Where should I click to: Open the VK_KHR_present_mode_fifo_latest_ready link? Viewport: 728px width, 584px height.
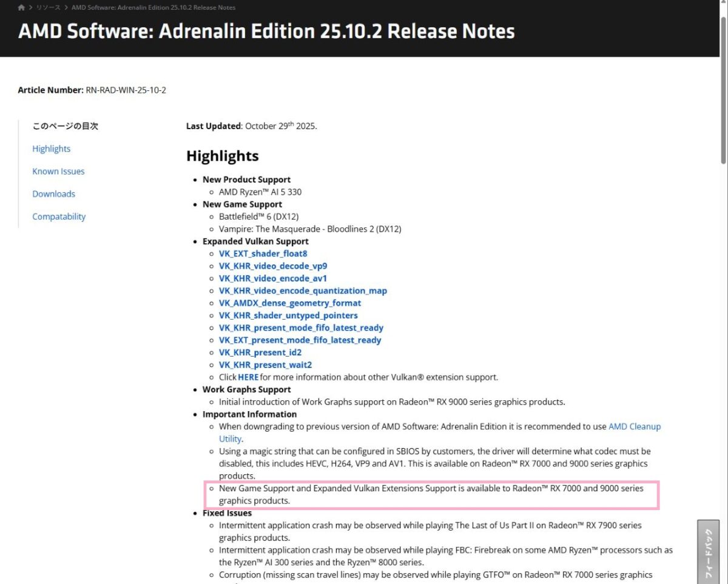(301, 327)
